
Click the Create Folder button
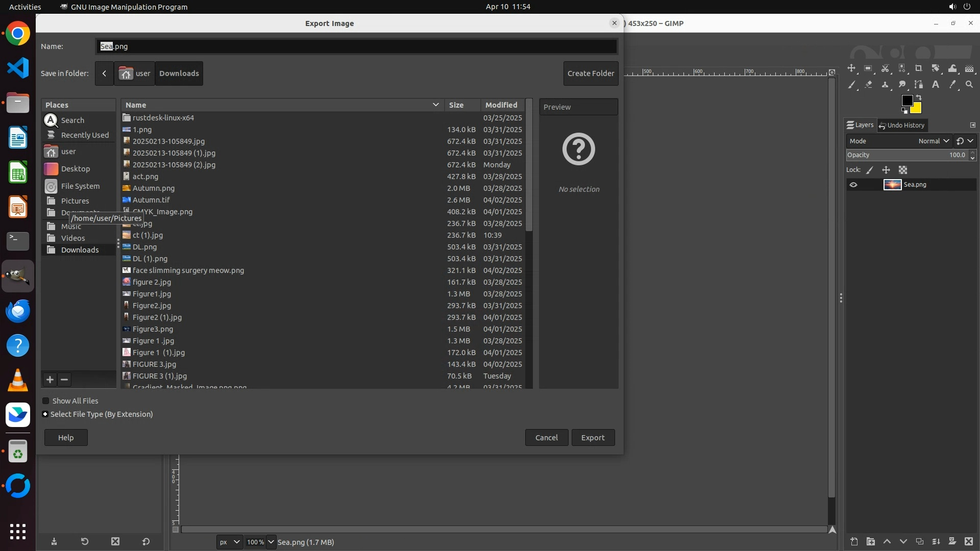pos(591,73)
